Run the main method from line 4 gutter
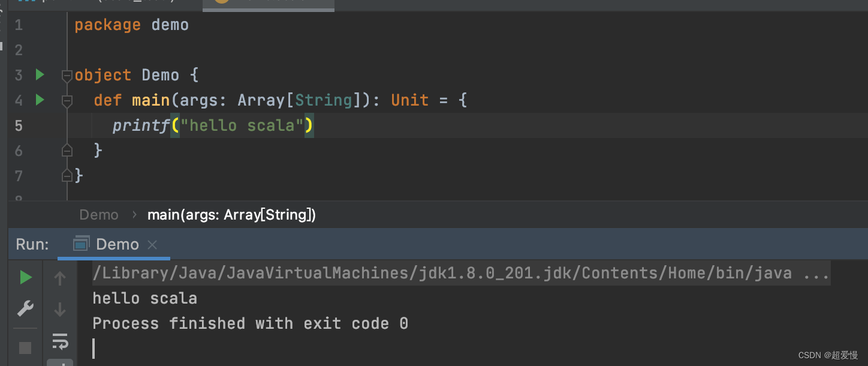The height and width of the screenshot is (366, 868). click(40, 100)
